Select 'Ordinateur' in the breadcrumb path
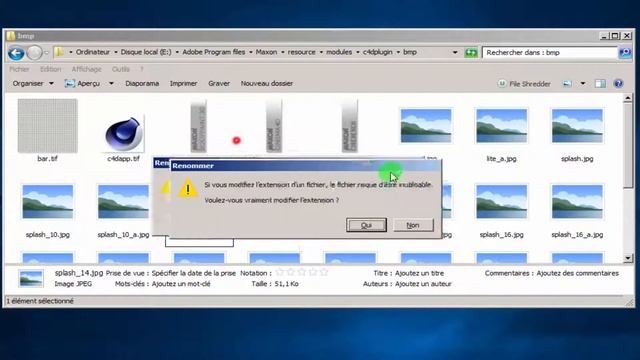This screenshot has height=360, width=640. click(93, 52)
